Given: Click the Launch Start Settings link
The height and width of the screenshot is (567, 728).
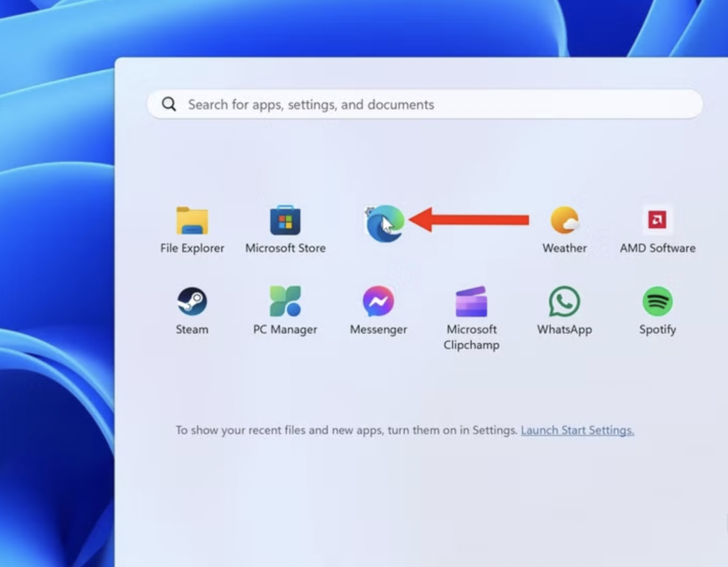Looking at the screenshot, I should pyautogui.click(x=577, y=431).
